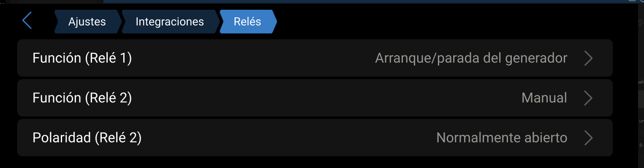Open the chevron for Función (Relé 2)
Image resolution: width=644 pixels, height=168 pixels.
pyautogui.click(x=589, y=98)
